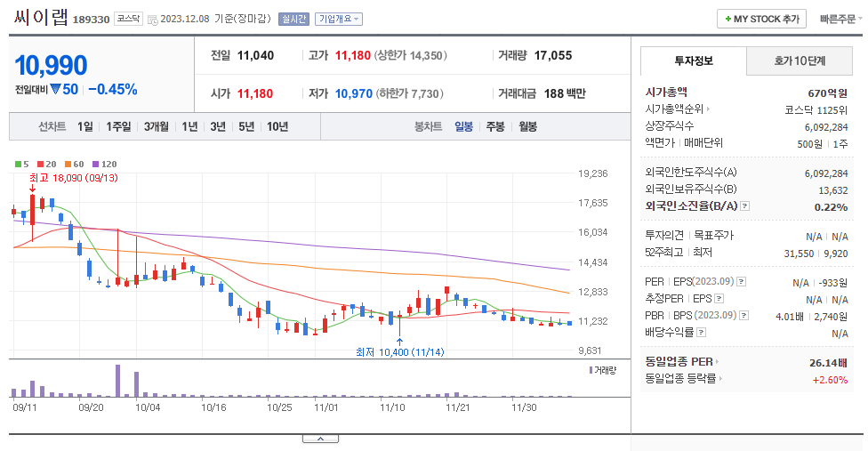This screenshot has width=868, height=451.
Task: Open the 빠른주문 dropdown
Action: [840, 19]
